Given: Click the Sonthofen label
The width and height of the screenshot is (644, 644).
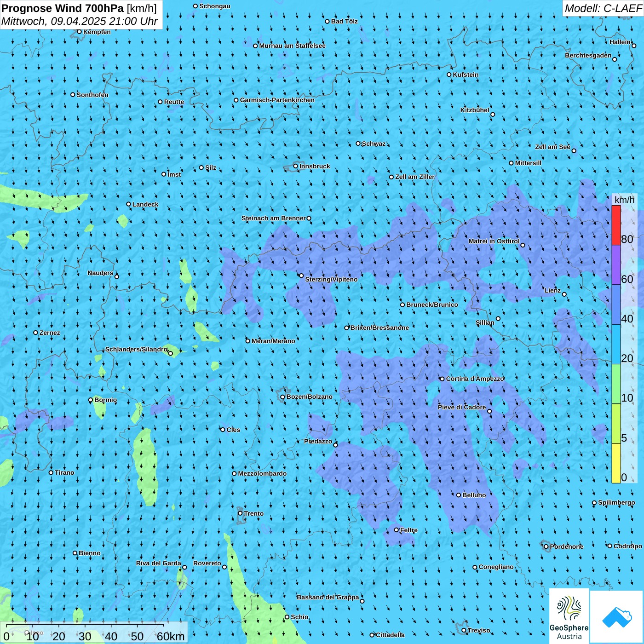Looking at the screenshot, I should click(92, 95).
